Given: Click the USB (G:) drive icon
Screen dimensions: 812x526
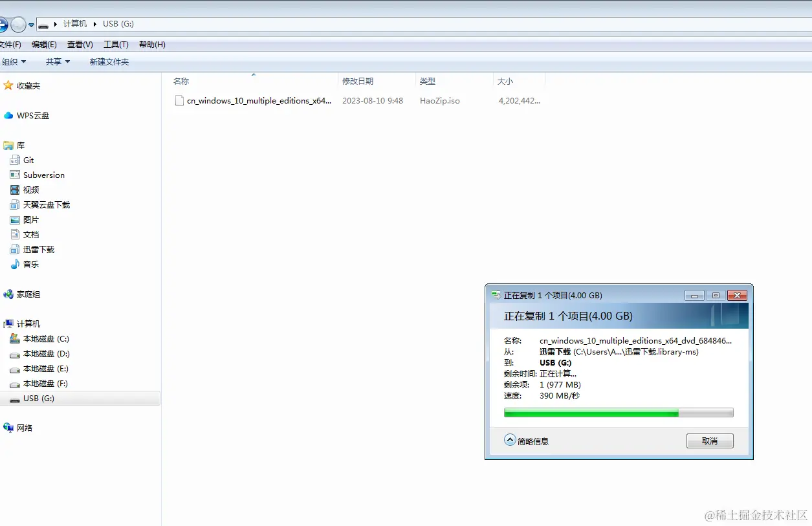Looking at the screenshot, I should (15, 399).
